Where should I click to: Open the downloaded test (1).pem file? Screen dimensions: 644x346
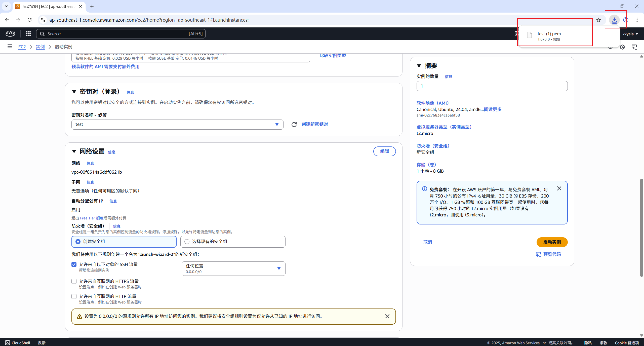click(549, 34)
